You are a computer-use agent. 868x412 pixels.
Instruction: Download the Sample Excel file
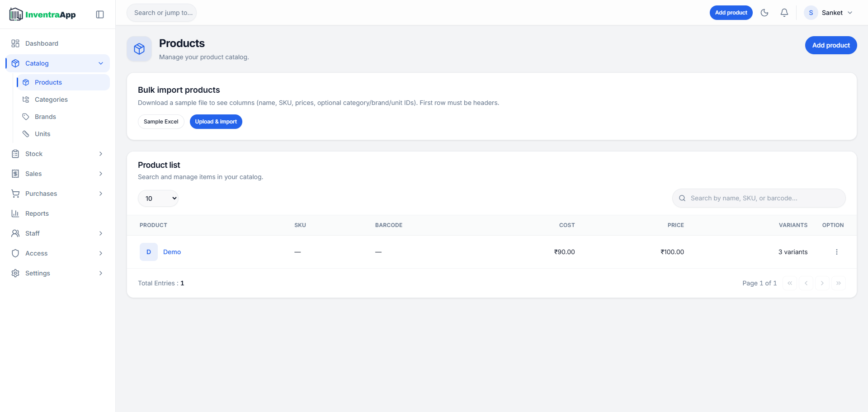(160, 121)
